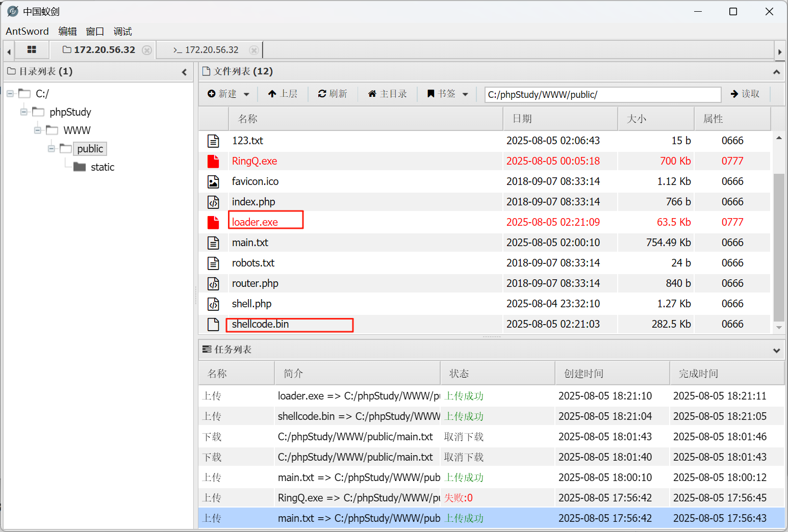Close the 172.20.56.32 terminal tab
Viewport: 788px width, 532px height.
253,50
